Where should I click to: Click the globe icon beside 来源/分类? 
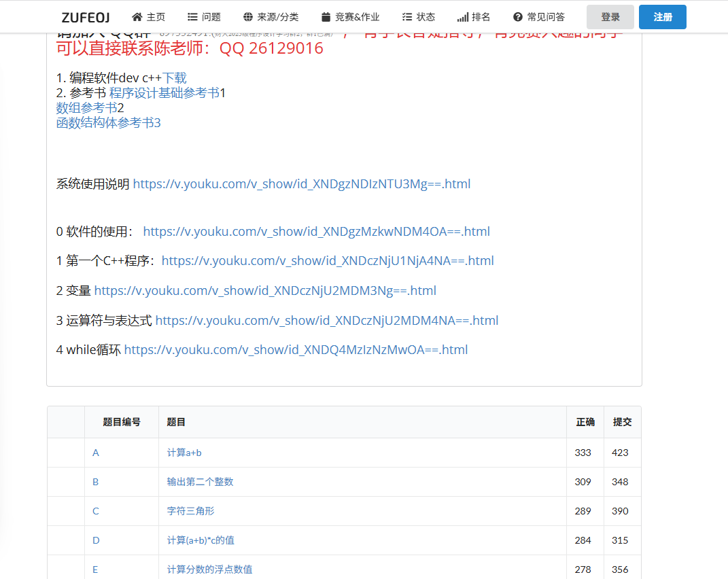248,17
